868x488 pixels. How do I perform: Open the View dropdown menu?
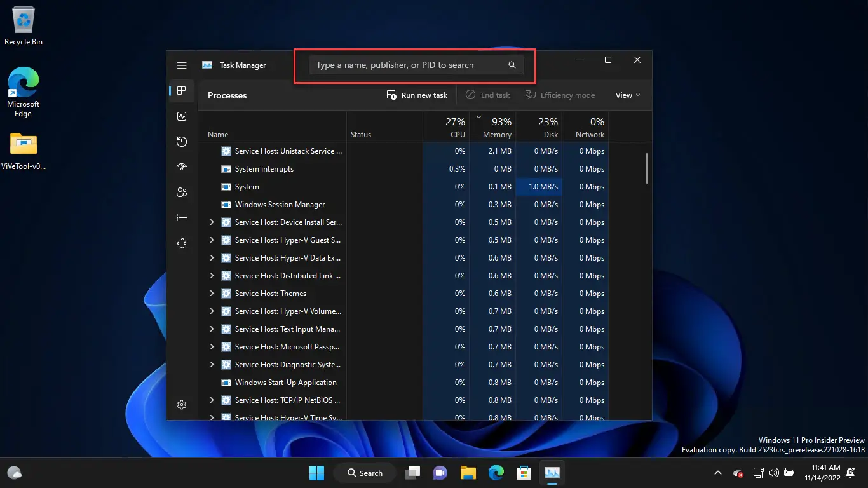pyautogui.click(x=628, y=95)
